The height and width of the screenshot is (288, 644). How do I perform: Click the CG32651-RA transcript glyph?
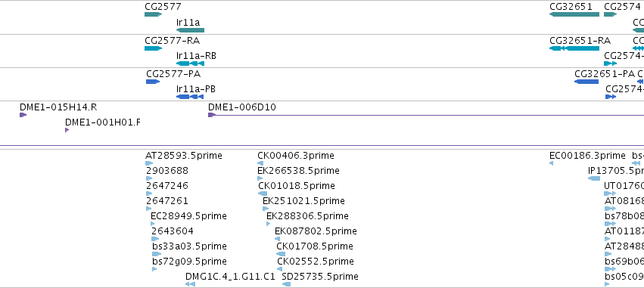(x=574, y=48)
